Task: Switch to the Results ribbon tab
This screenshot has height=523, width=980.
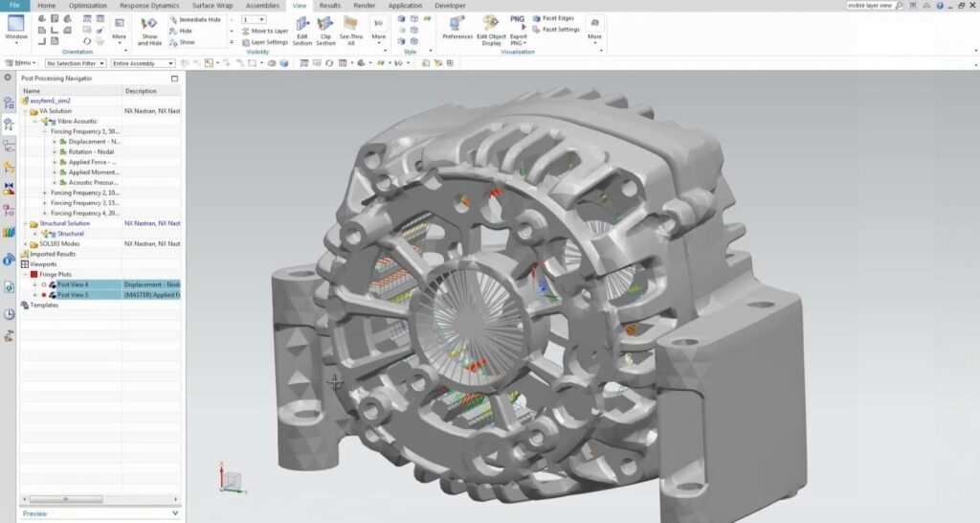Action: (330, 6)
